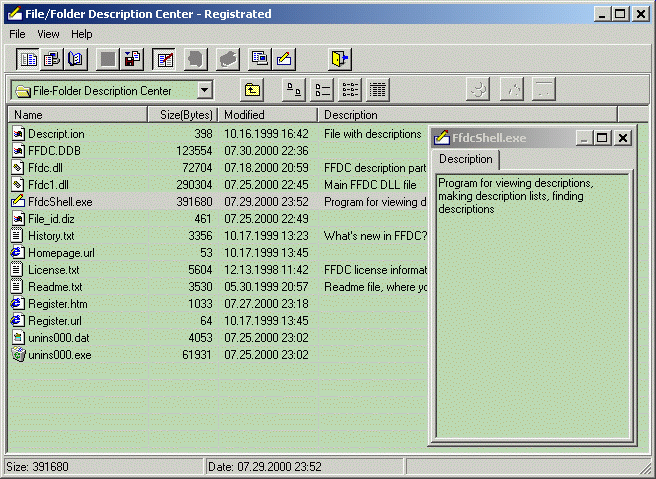
Task: Sort files by Size(Bytes) column header
Action: point(183,115)
